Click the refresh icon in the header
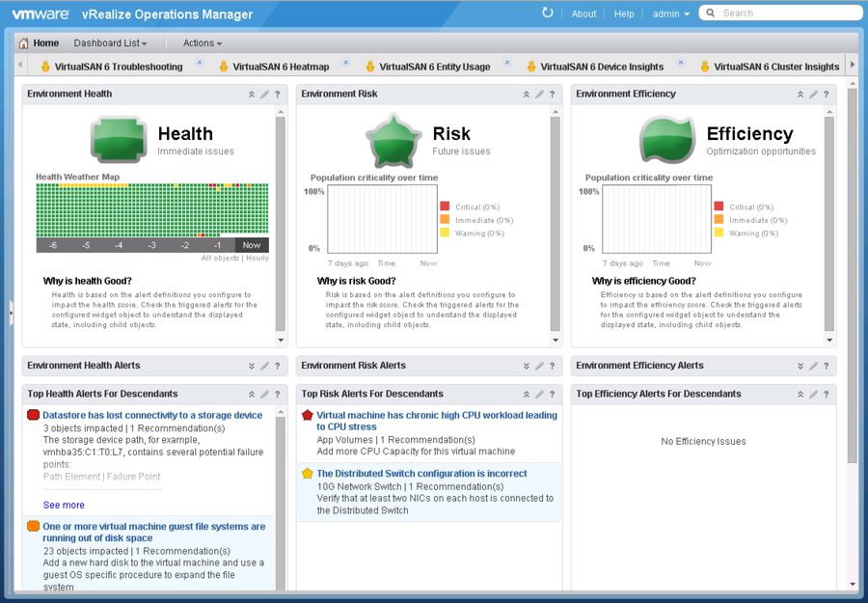This screenshot has width=868, height=603. tap(548, 13)
